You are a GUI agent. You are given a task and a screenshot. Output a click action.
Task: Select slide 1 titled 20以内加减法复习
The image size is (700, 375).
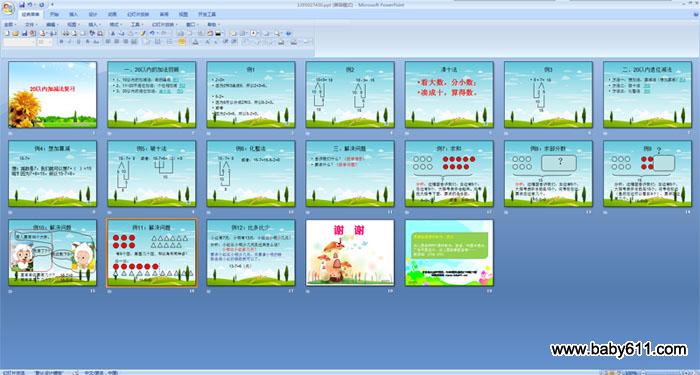click(52, 95)
